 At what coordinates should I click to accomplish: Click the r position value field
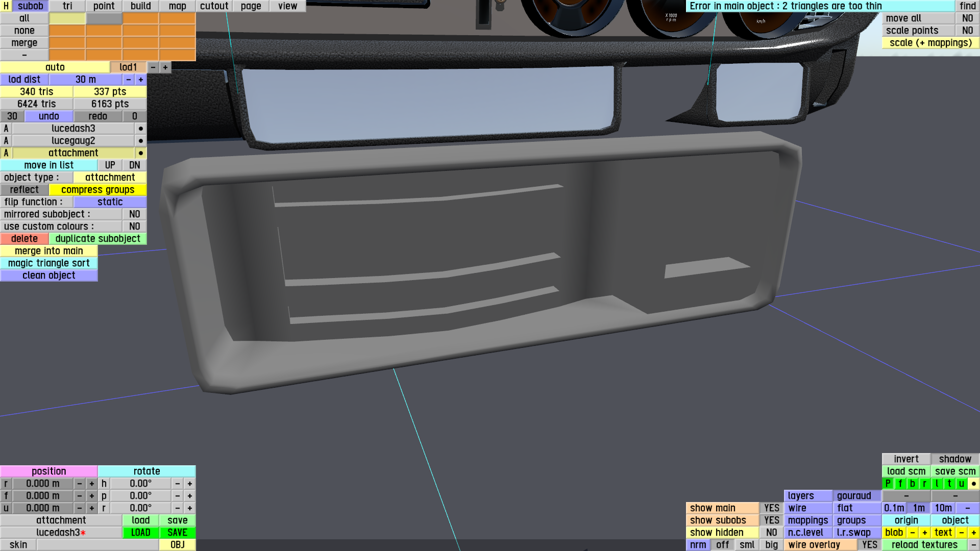tap(43, 484)
